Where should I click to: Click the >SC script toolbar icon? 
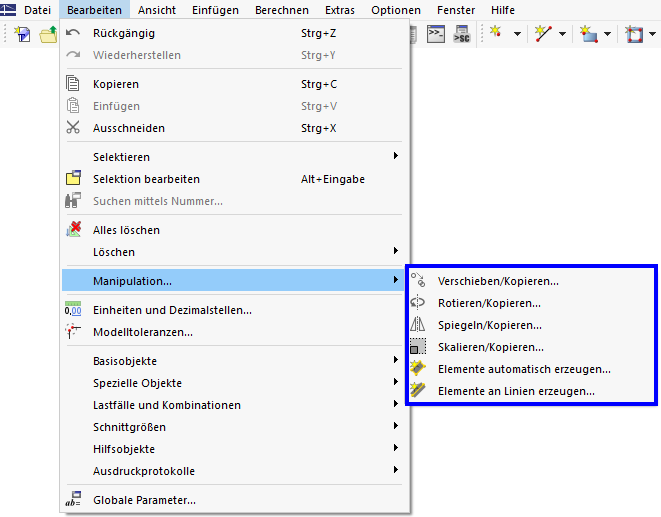click(x=462, y=34)
